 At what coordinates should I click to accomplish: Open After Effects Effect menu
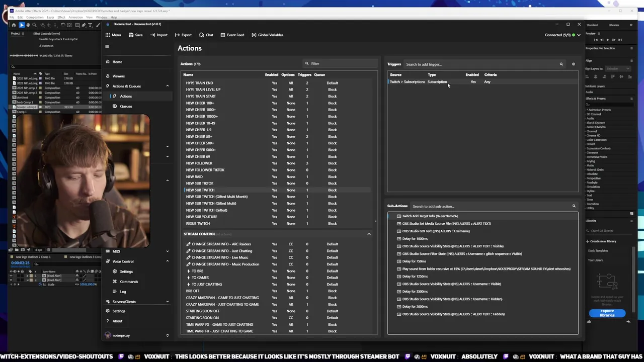pyautogui.click(x=61, y=18)
